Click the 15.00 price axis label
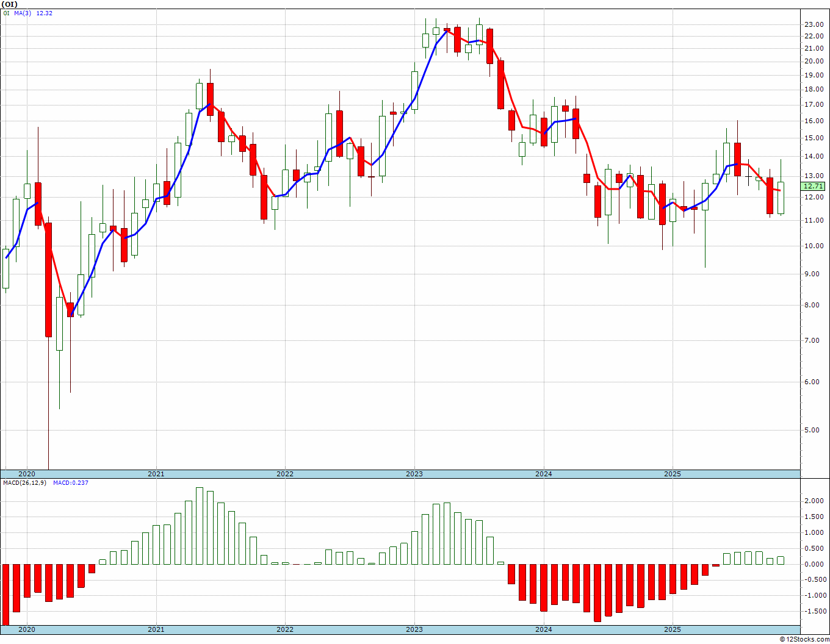Viewport: 830px width, 644px height. [x=813, y=138]
